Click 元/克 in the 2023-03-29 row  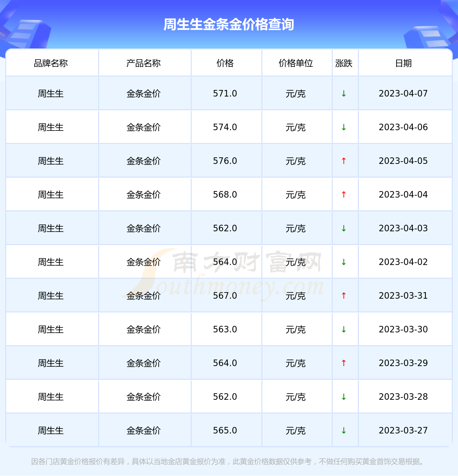pyautogui.click(x=296, y=363)
